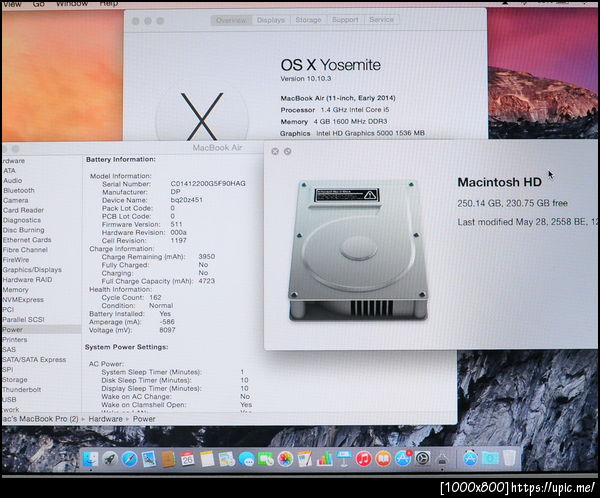Select ATA in hardware sidebar
The width and height of the screenshot is (600, 498).
pyautogui.click(x=9, y=171)
